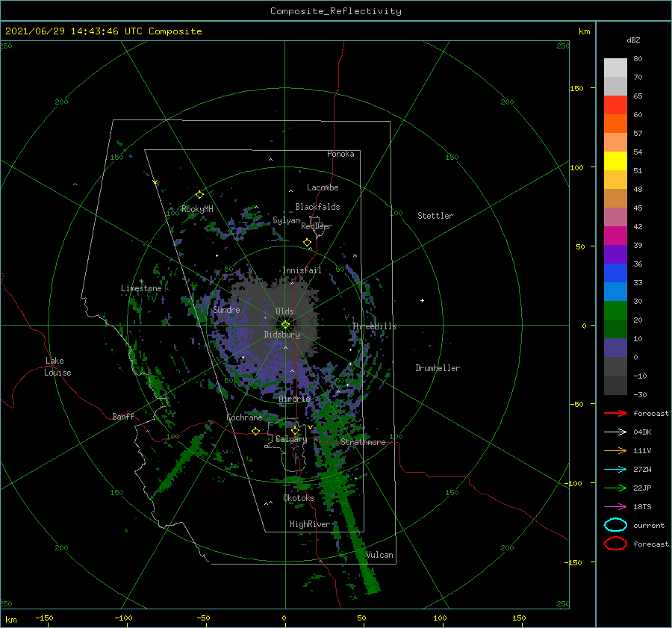Click the Ponoka town label
The image size is (672, 628).
[340, 154]
